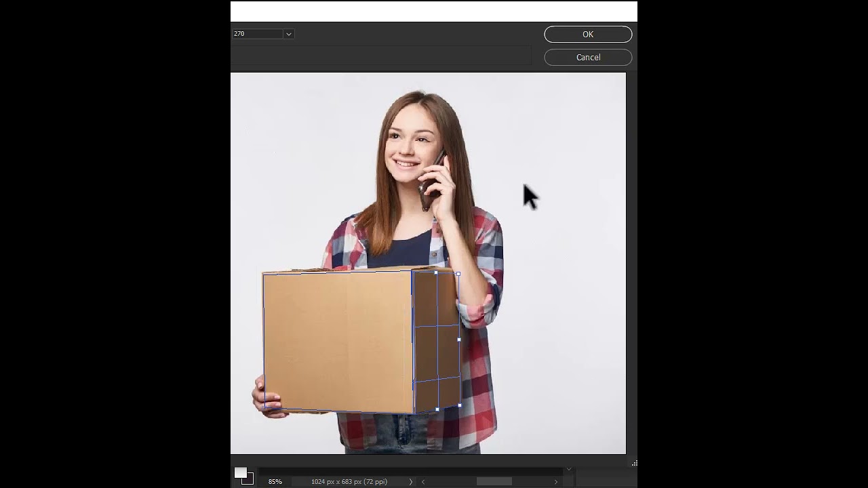Click the 85% zoom level field
868x488 pixels.
pyautogui.click(x=275, y=482)
